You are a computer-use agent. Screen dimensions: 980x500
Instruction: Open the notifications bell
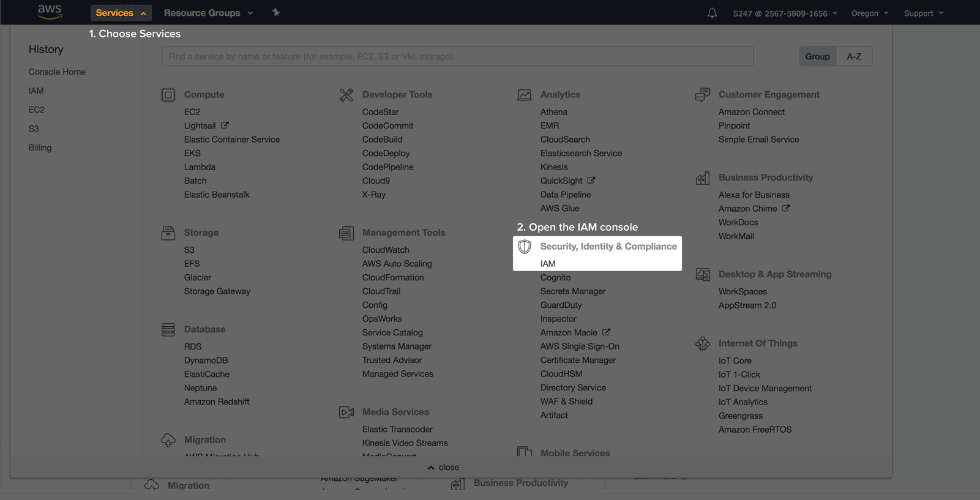tap(712, 13)
